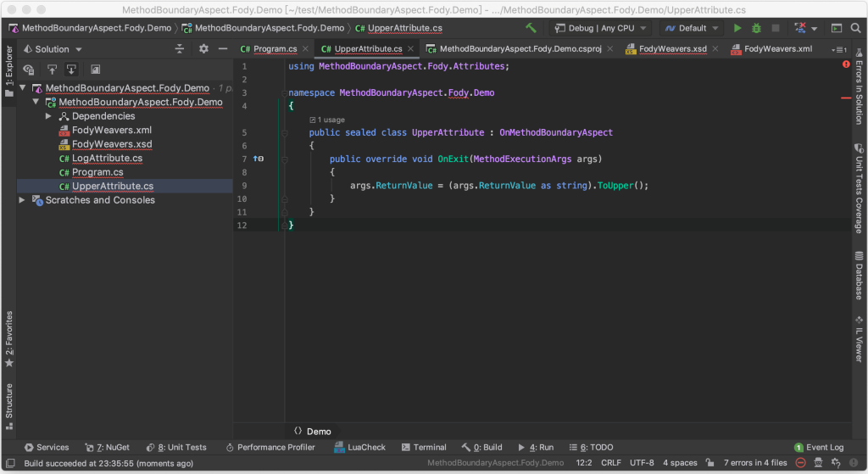Click the up-arrow icon in Solution toolbar
This screenshot has height=474, width=868.
pos(52,70)
